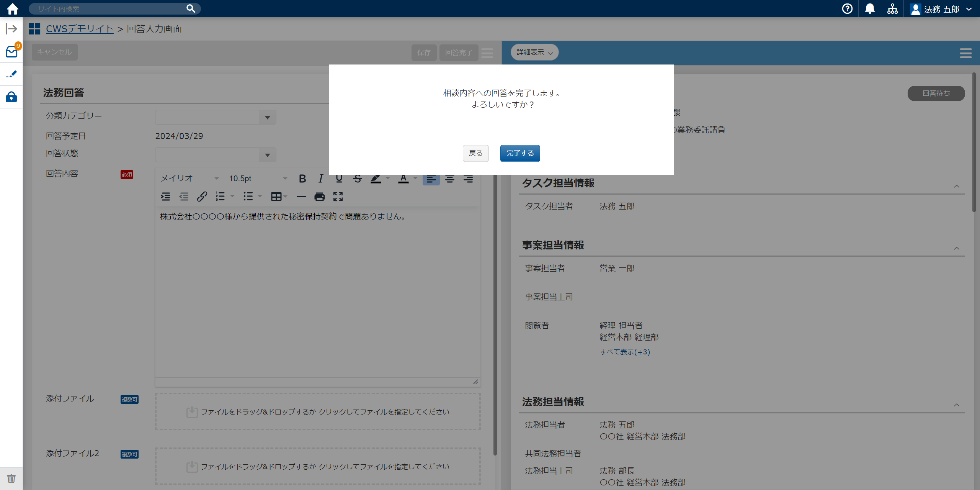Open the 分類カテゴリー selection dropdown
Image resolution: width=980 pixels, height=490 pixels.
click(267, 117)
